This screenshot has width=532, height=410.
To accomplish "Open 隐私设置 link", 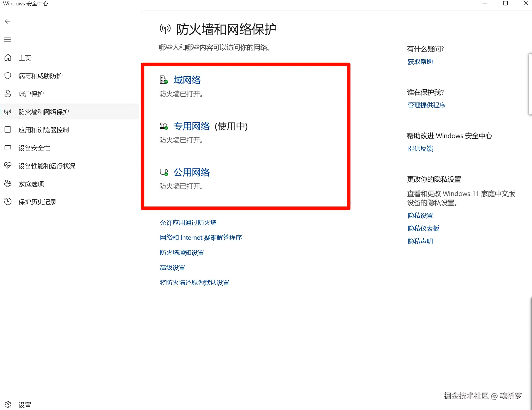I will tap(420, 215).
